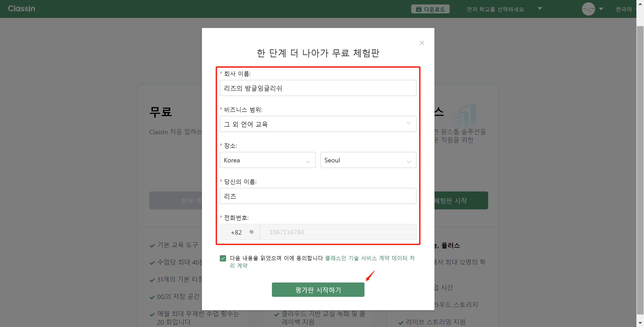This screenshot has width=644, height=327.
Task: Click the 평가판 시작하기 button
Action: coord(318,290)
